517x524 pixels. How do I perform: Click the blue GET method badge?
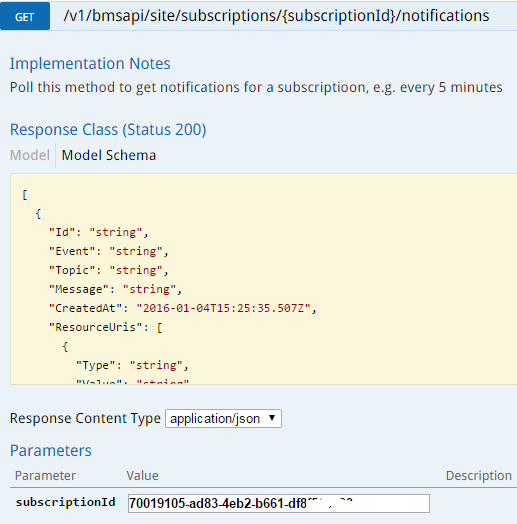[x=25, y=16]
